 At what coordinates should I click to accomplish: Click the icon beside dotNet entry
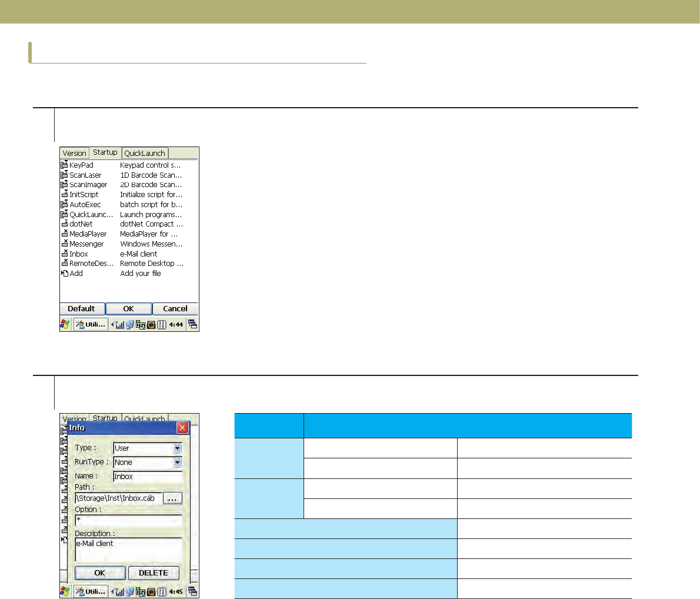tap(64, 224)
